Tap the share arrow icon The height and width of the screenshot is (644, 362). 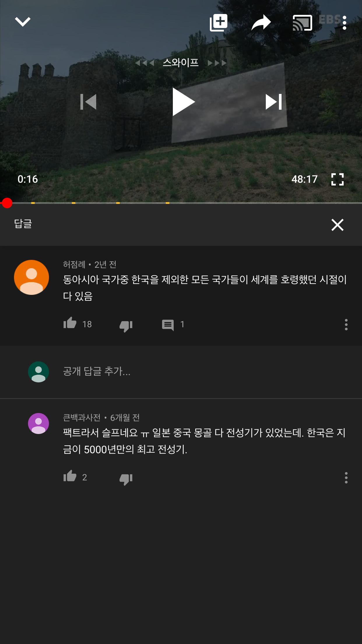pyautogui.click(x=261, y=22)
